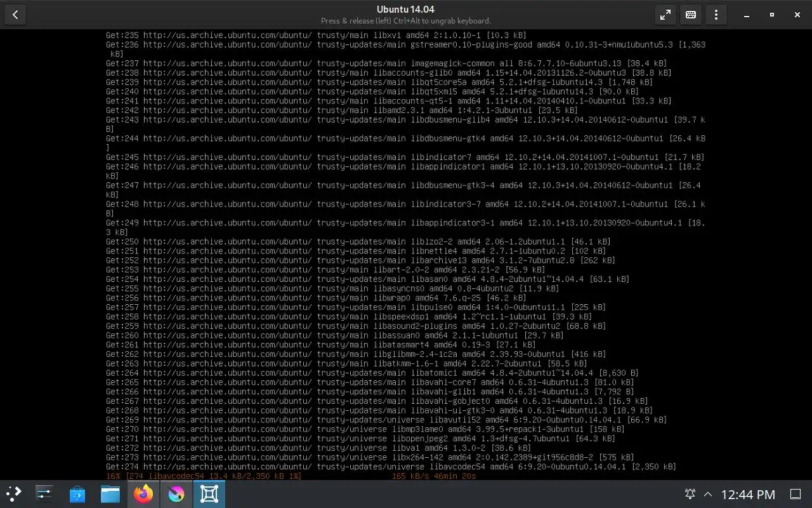Open the clock showing 12:44 PM
The height and width of the screenshot is (508, 812).
[x=748, y=494]
